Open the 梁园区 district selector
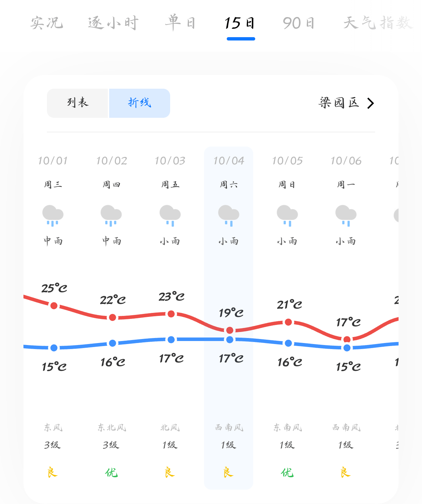Screen dimensions: 422x504 click(339, 103)
